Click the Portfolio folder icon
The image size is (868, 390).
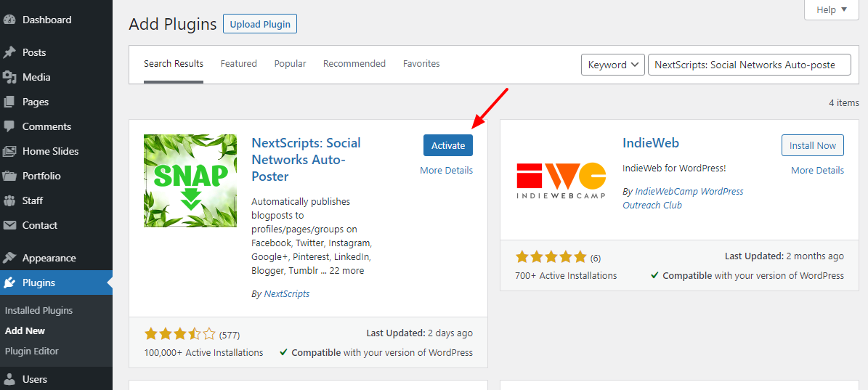tap(9, 176)
